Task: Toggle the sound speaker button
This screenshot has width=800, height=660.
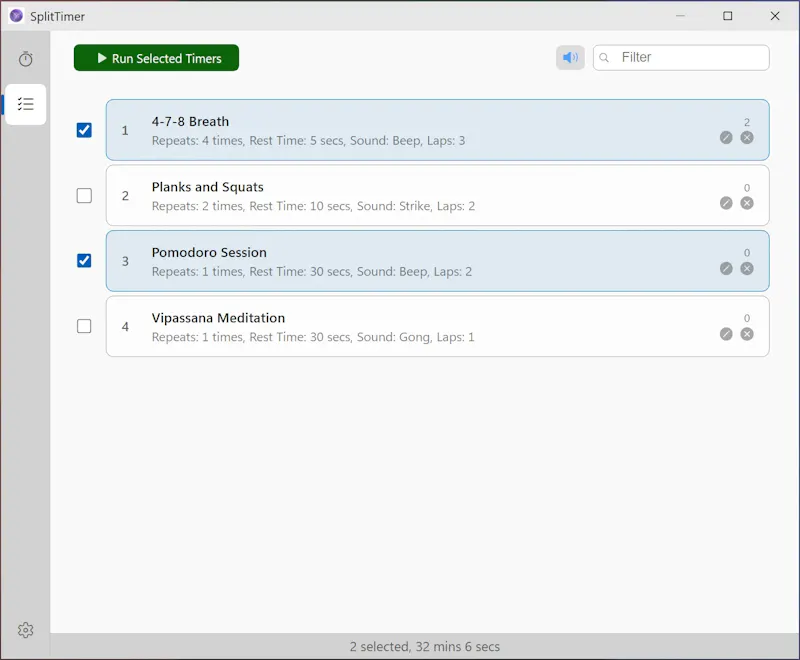Action: click(x=570, y=57)
